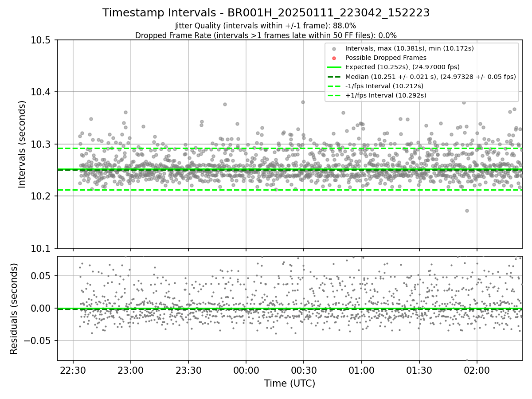Click the lowest outlier point near 10.17 seconds
Viewport: 532px width, 399px height.
point(467,211)
